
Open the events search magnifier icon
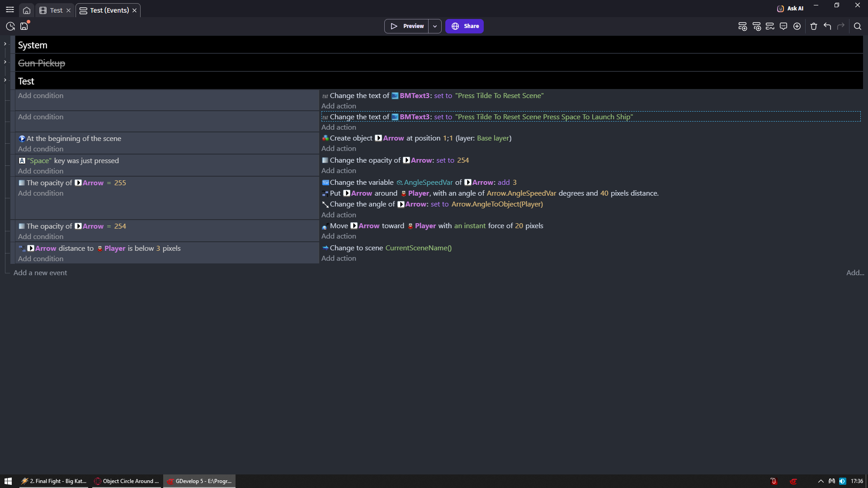(x=857, y=26)
